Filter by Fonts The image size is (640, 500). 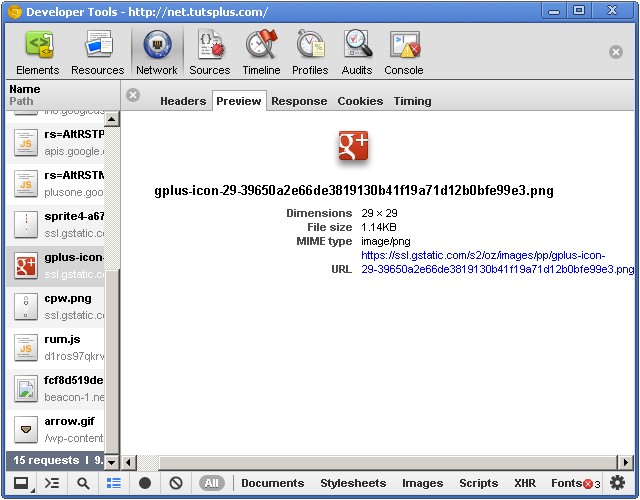(566, 483)
